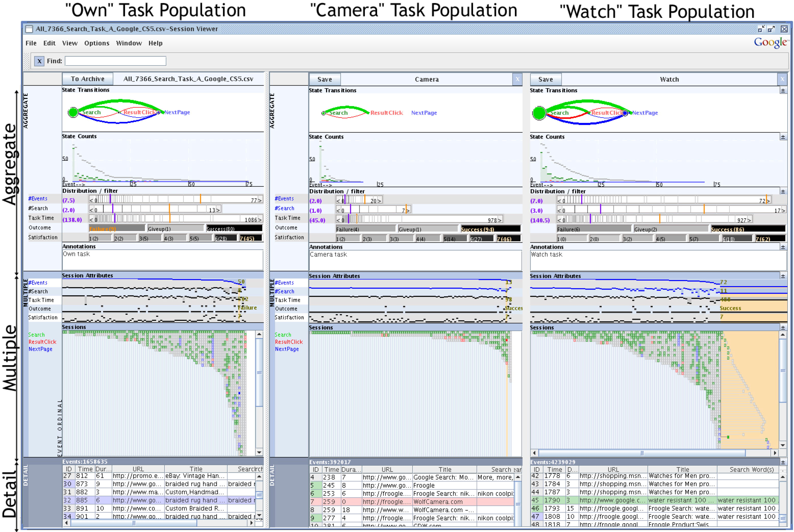The width and height of the screenshot is (794, 532).
Task: Click the up arrow of Own Sessions scrollbar
Action: pyautogui.click(x=259, y=335)
